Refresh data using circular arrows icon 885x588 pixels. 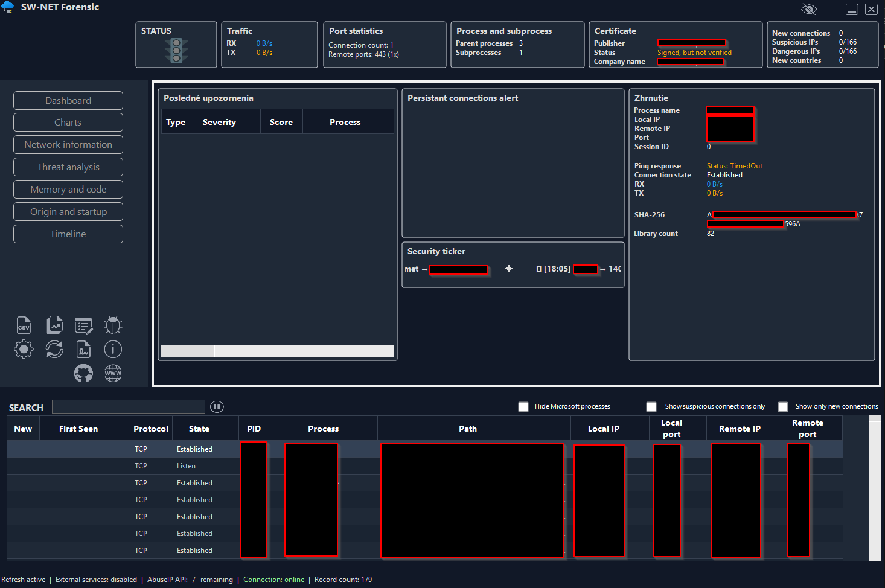click(x=54, y=349)
